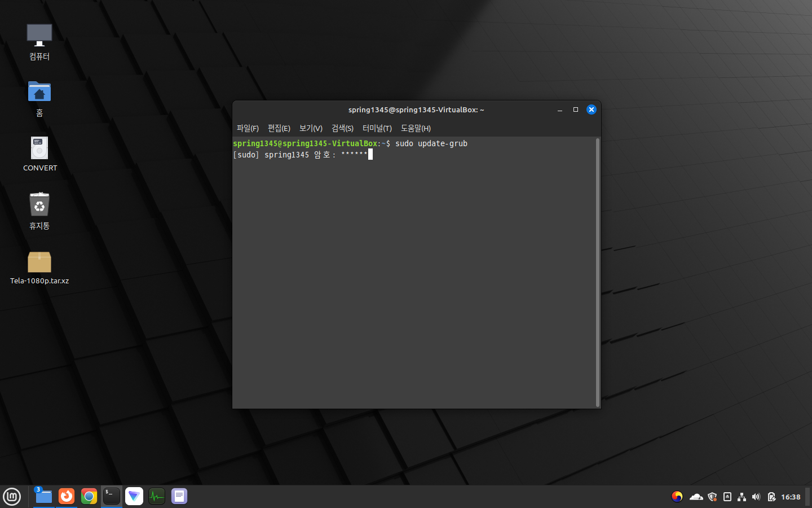Select the 컴퓨터 desktop icon
This screenshot has height=508, width=812.
[39, 42]
